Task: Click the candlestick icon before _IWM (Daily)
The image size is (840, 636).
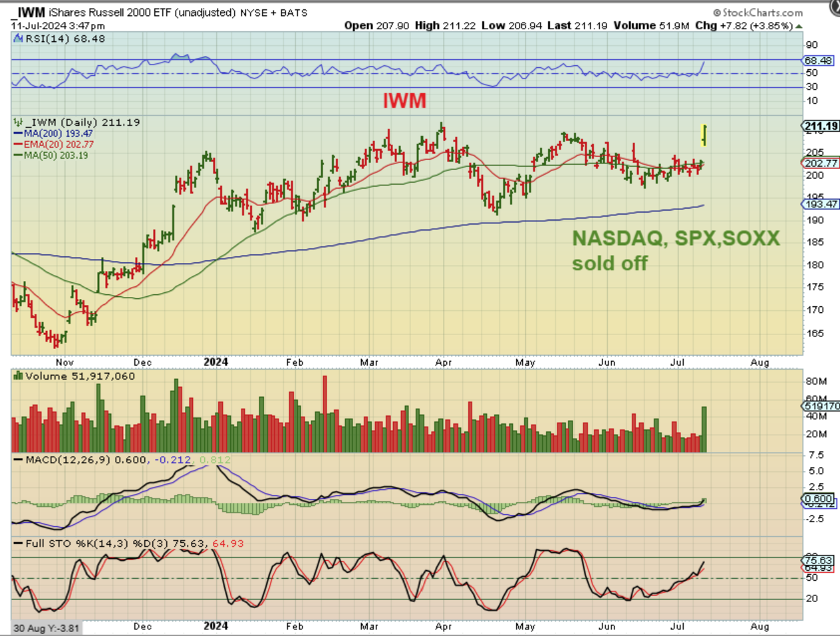Action: (x=18, y=122)
